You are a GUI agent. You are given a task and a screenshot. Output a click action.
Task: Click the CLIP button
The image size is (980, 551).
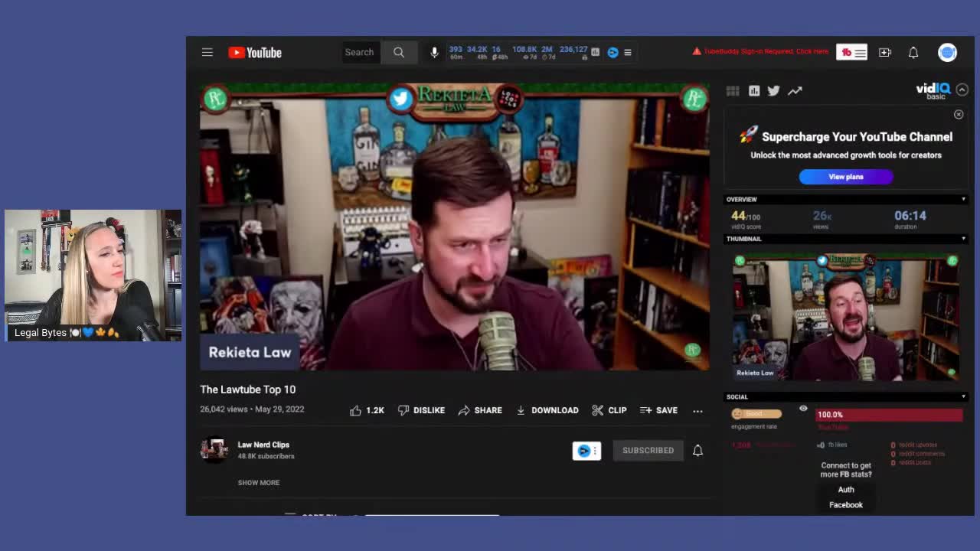[x=609, y=410]
